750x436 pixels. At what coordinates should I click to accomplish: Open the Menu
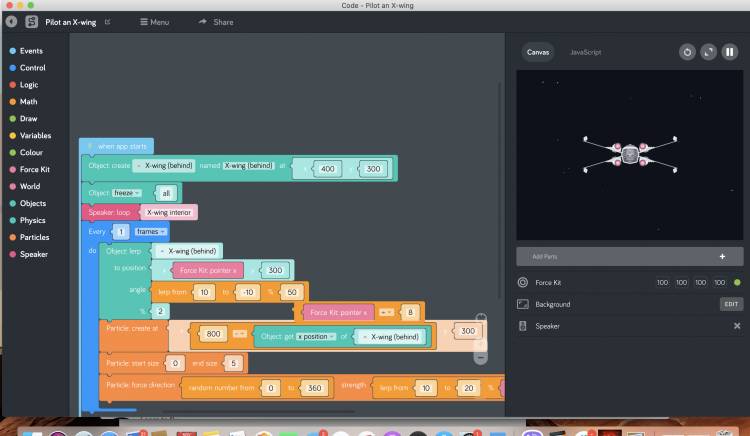154,22
